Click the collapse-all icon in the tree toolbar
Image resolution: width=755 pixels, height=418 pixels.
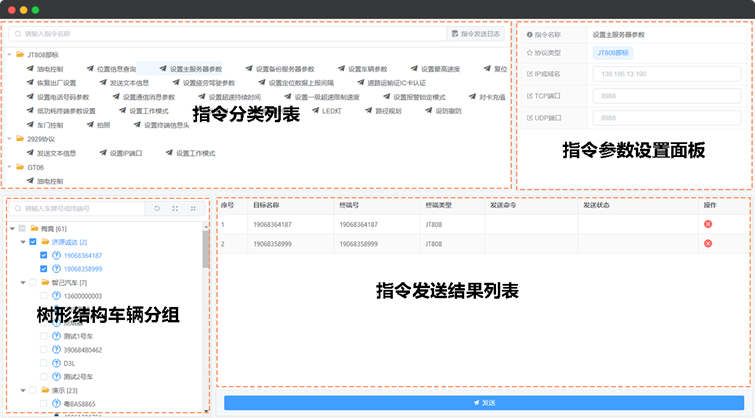tap(194, 209)
